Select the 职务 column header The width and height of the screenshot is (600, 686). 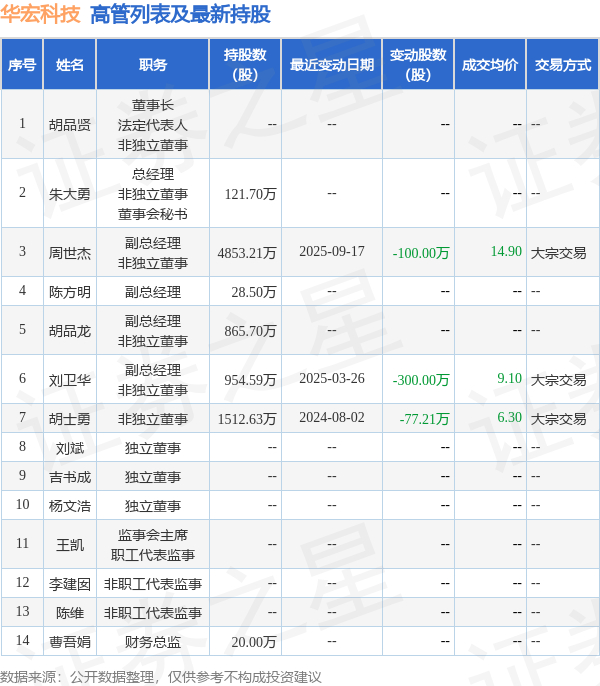[x=153, y=65]
